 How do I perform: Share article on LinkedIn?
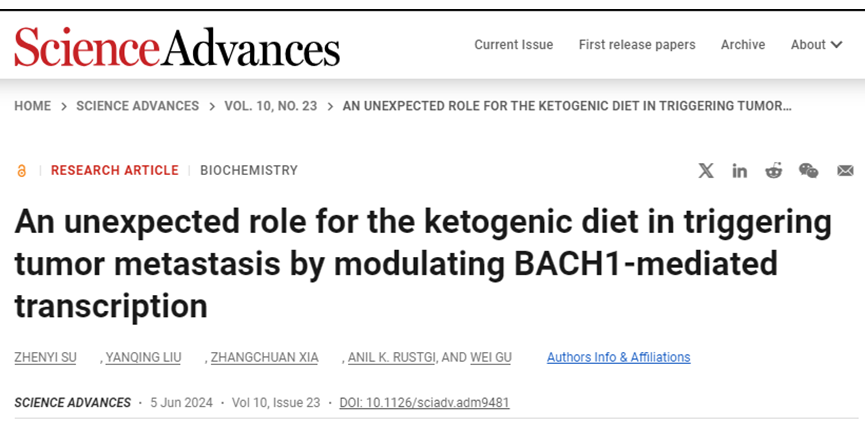(x=739, y=171)
